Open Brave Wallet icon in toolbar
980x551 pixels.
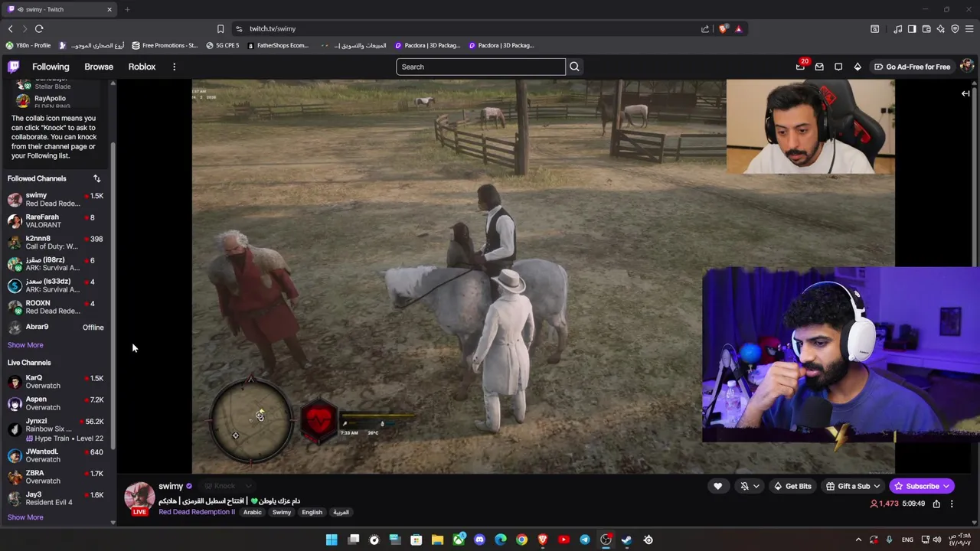(926, 29)
